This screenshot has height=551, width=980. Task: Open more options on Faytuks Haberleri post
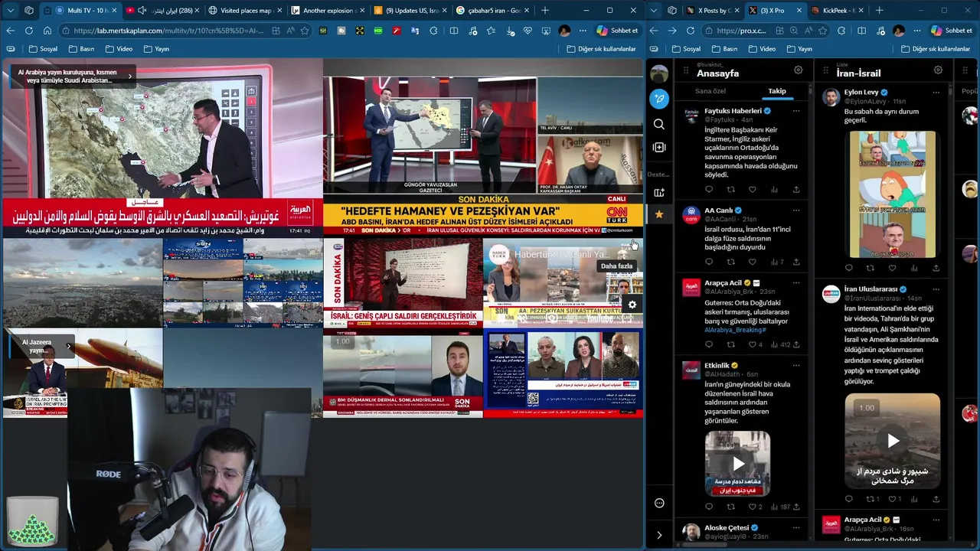796,111
